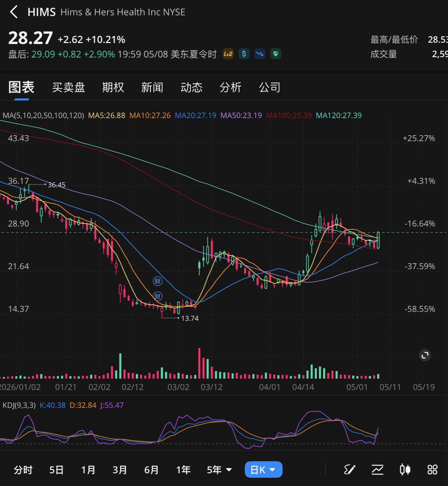
Task: Tap the -58.55% percent axis label
Action: coord(420,309)
